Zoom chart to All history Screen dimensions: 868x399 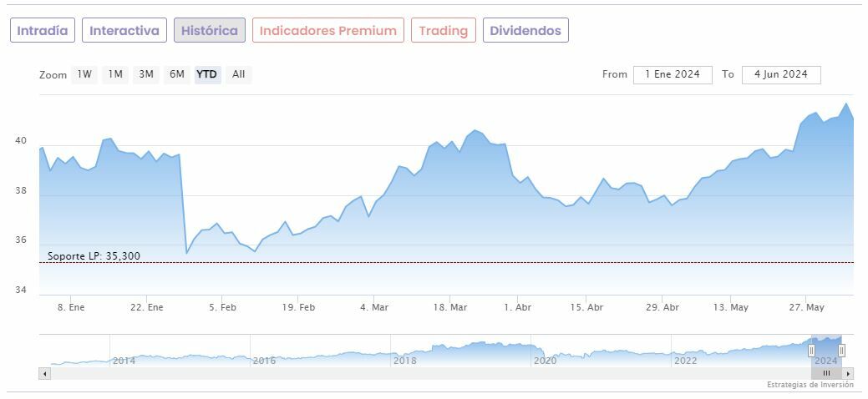(x=239, y=74)
